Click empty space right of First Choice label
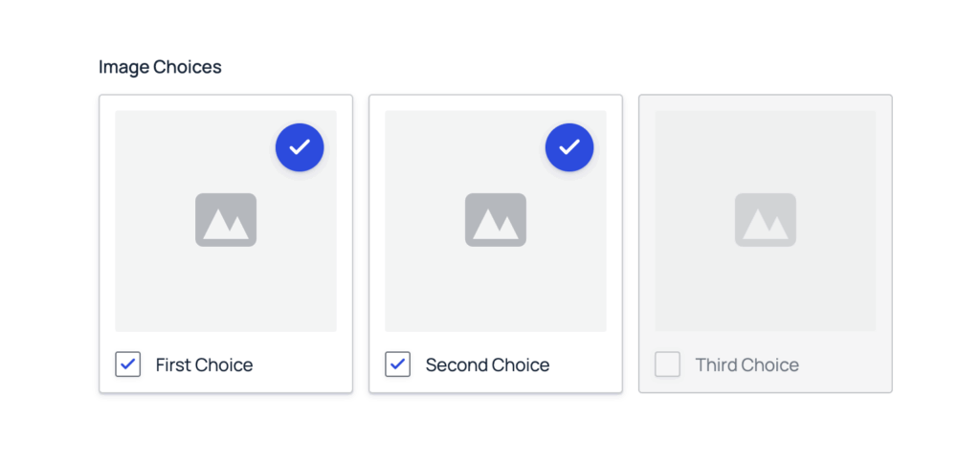Viewport: 980px width, 464px height. pos(301,365)
